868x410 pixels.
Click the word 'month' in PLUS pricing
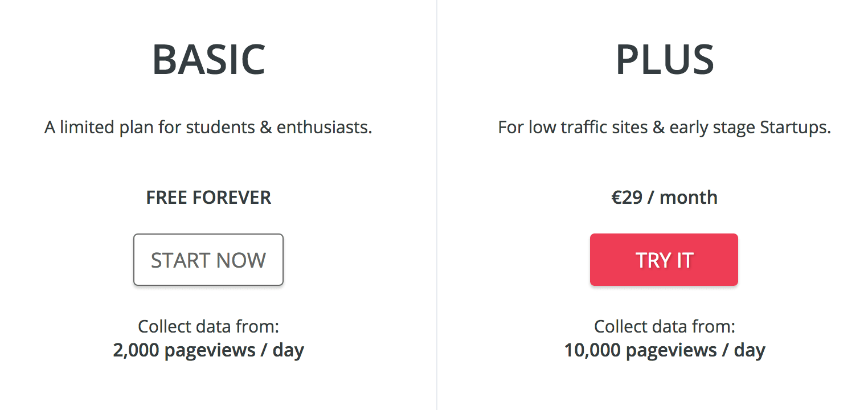689,198
